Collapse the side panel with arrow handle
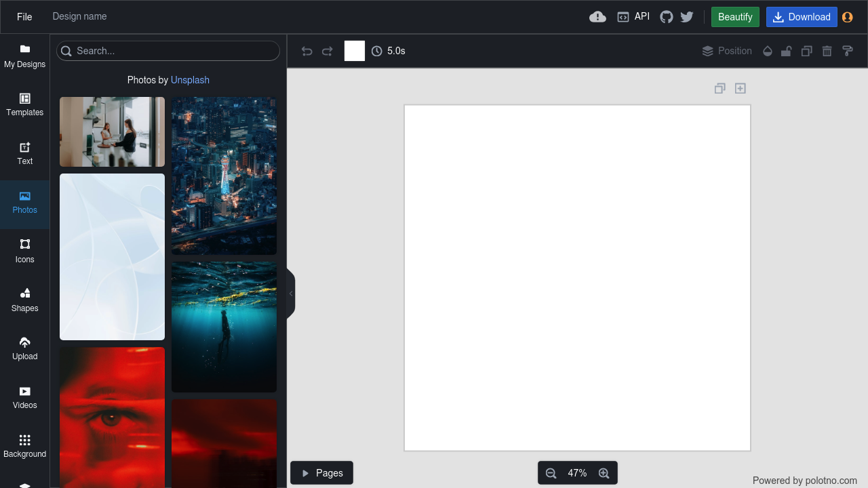 point(291,293)
